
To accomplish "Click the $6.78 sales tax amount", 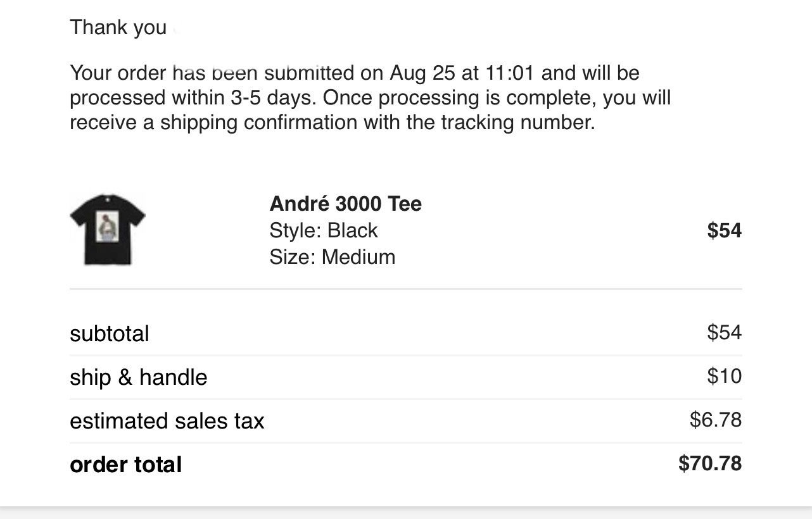I will click(715, 420).
